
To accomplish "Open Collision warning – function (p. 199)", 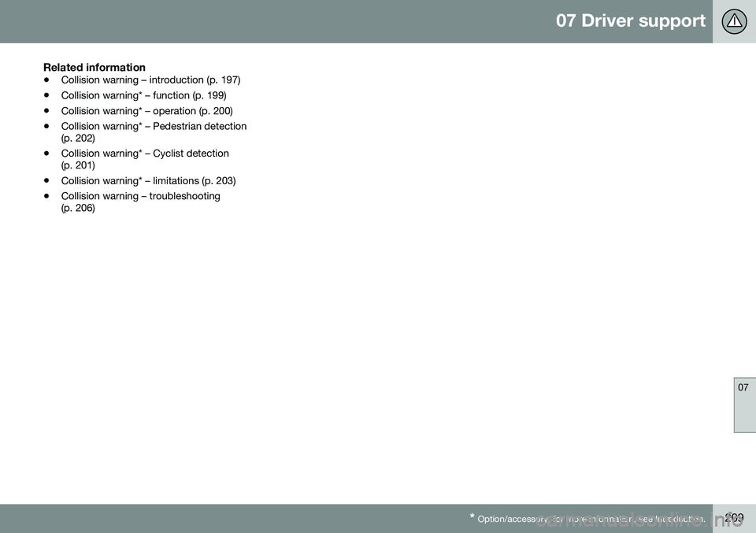I will coord(143,95).
